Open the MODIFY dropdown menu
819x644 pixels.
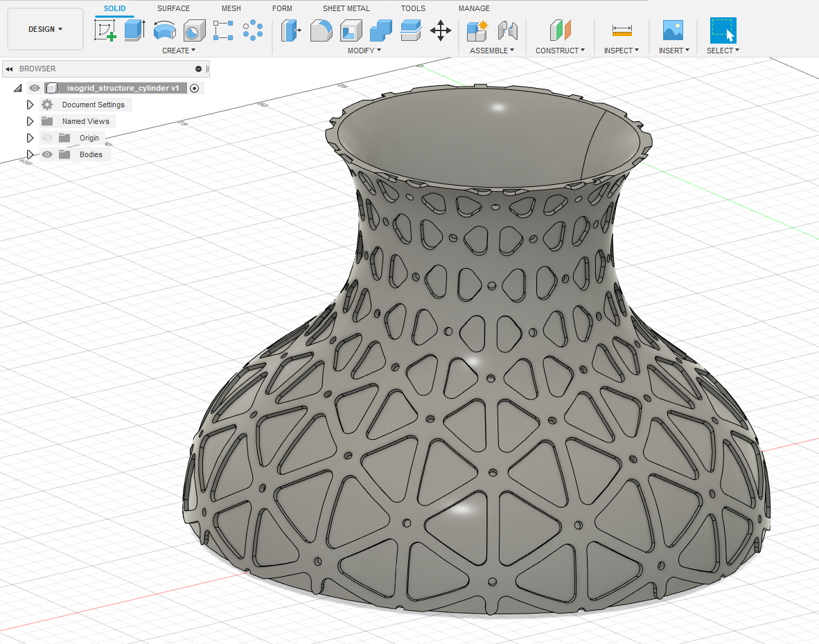(364, 51)
